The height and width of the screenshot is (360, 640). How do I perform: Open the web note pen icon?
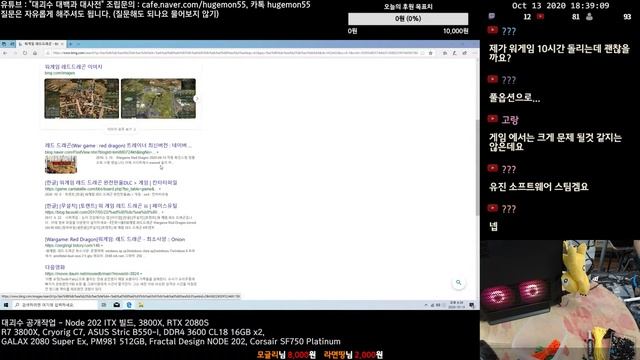[454, 53]
